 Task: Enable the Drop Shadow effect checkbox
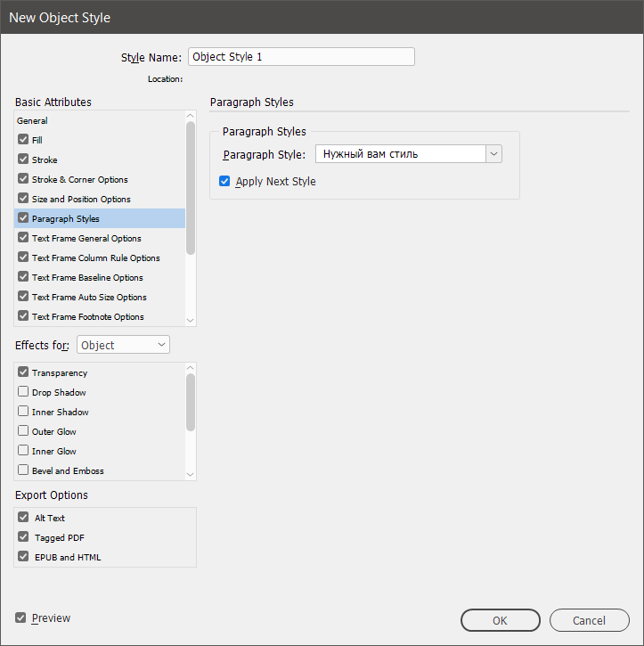tap(23, 392)
